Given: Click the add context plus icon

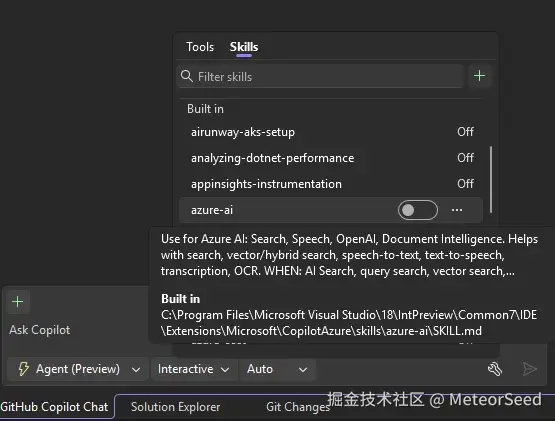Looking at the screenshot, I should (x=18, y=302).
